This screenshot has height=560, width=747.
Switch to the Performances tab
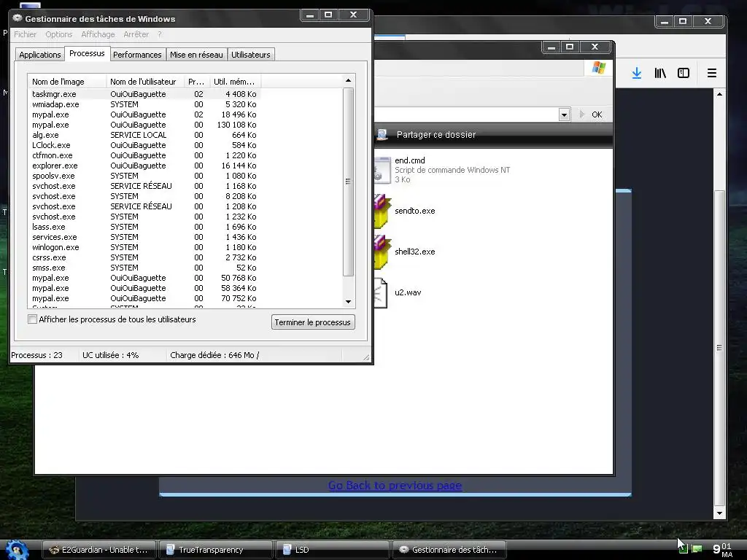pyautogui.click(x=137, y=55)
